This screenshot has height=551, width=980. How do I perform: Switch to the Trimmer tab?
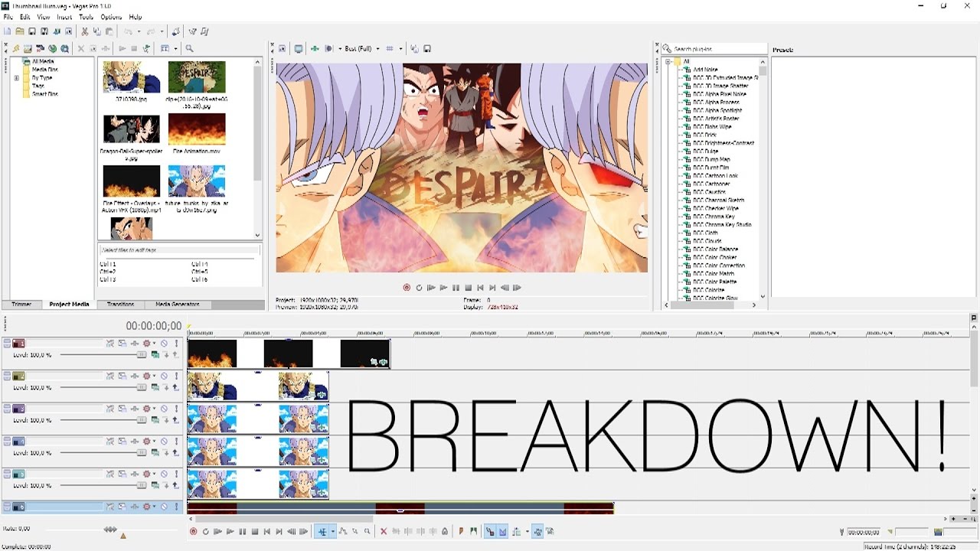(x=21, y=304)
